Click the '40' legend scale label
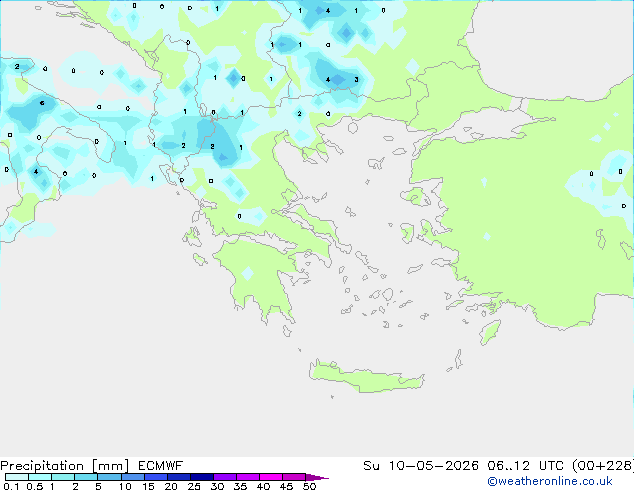 [263, 486]
